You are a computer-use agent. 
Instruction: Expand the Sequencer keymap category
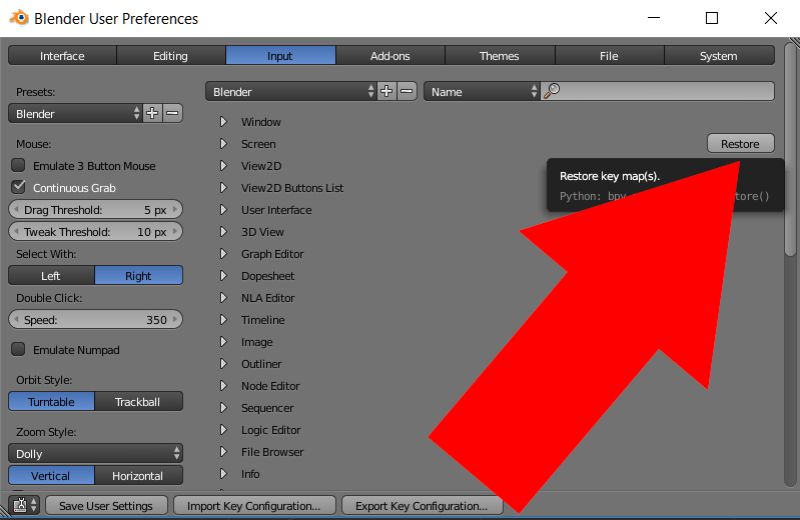click(x=223, y=407)
